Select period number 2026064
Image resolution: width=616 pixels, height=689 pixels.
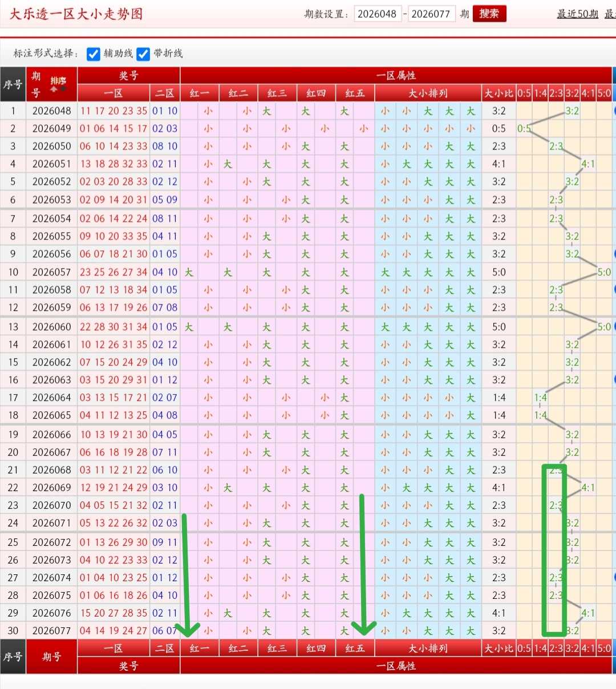[x=51, y=398]
